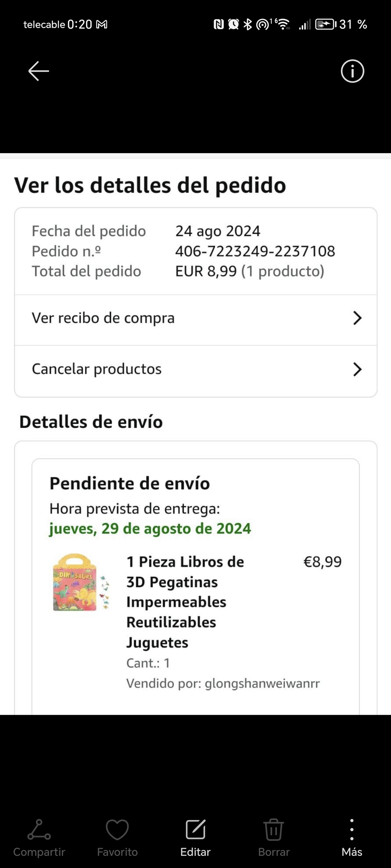Viewport: 391px width, 868px height.
Task: Tap the dinosaur sticker book thumbnail
Action: tap(80, 582)
